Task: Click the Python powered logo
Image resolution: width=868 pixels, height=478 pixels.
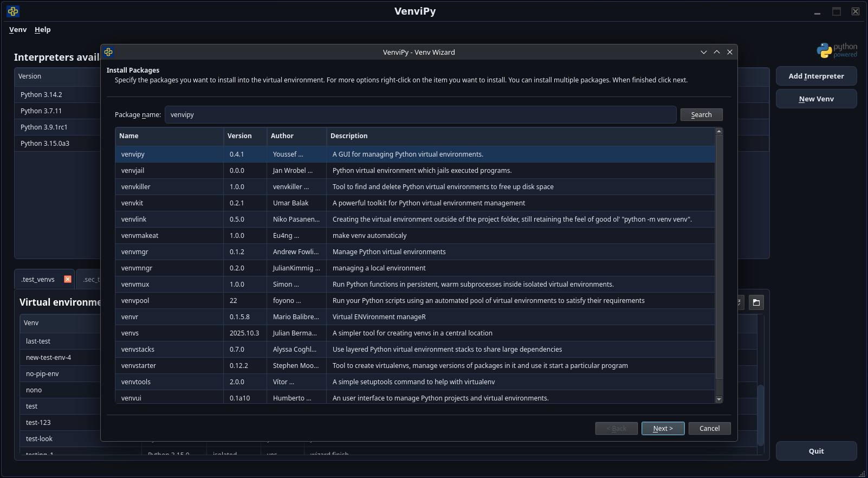Action: [837, 50]
